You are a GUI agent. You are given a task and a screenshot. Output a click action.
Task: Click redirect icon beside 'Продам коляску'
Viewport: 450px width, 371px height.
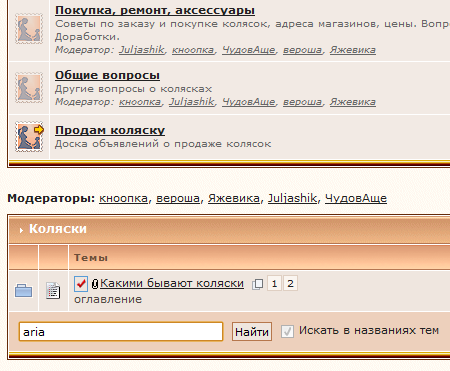click(x=29, y=137)
